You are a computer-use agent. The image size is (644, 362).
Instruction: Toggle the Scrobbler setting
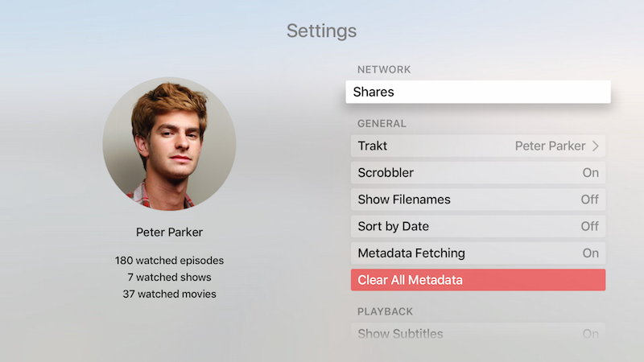(478, 173)
